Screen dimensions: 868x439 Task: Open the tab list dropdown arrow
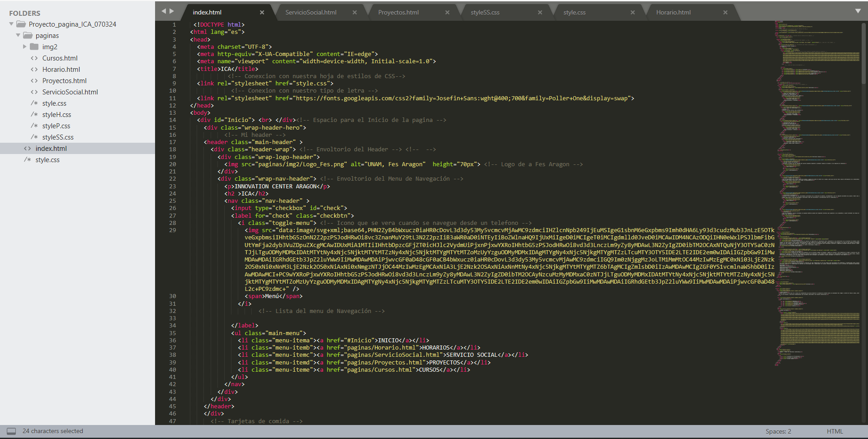click(858, 11)
